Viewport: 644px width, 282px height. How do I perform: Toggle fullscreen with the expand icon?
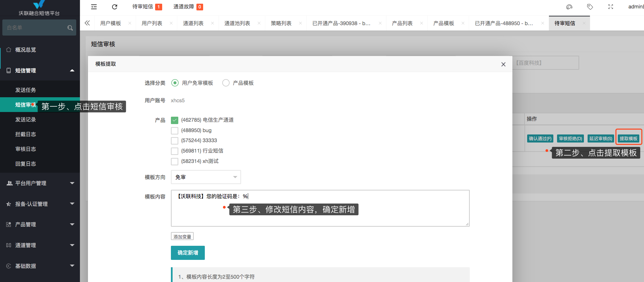(611, 7)
